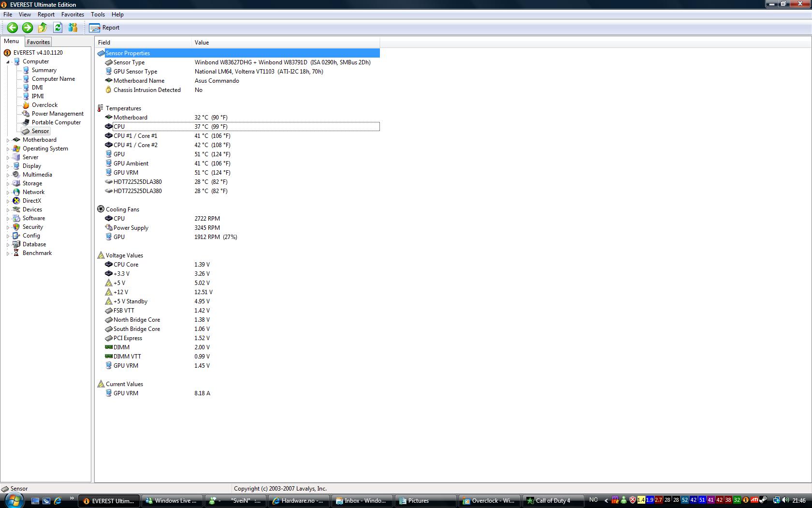
Task: Click the EVEREST v4.10.1120 root icon
Action: [x=7, y=53]
